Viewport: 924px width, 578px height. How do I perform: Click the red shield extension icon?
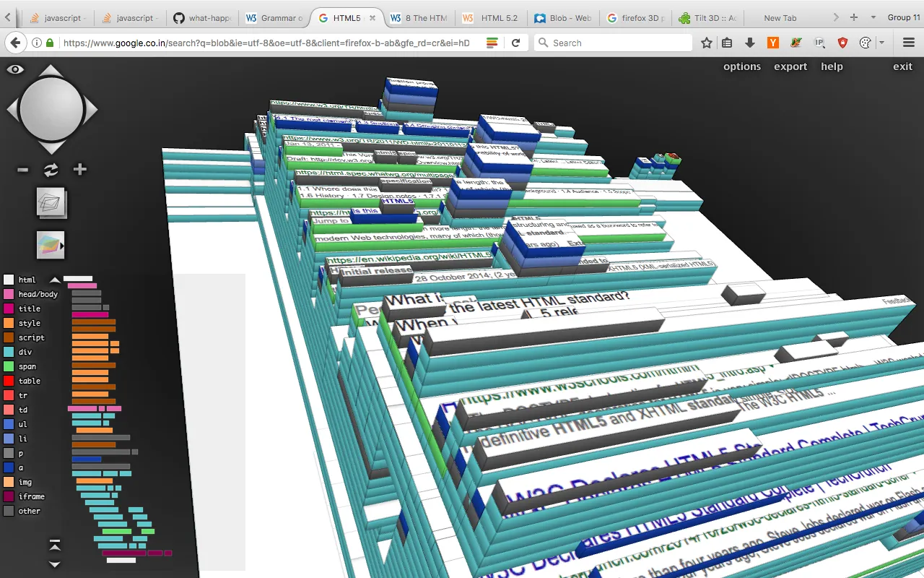point(842,43)
